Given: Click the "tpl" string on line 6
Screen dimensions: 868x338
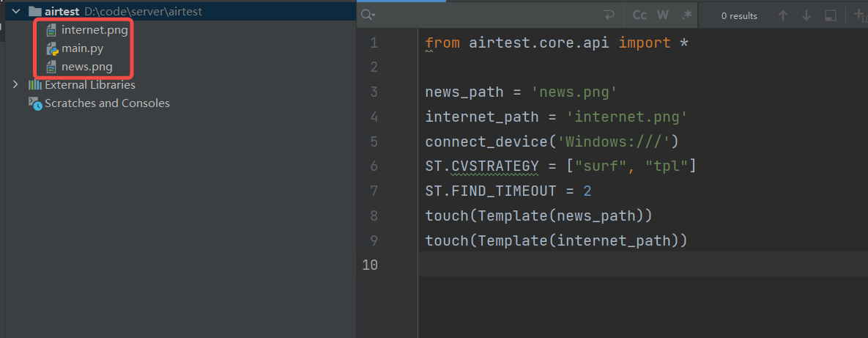Looking at the screenshot, I should pos(666,166).
